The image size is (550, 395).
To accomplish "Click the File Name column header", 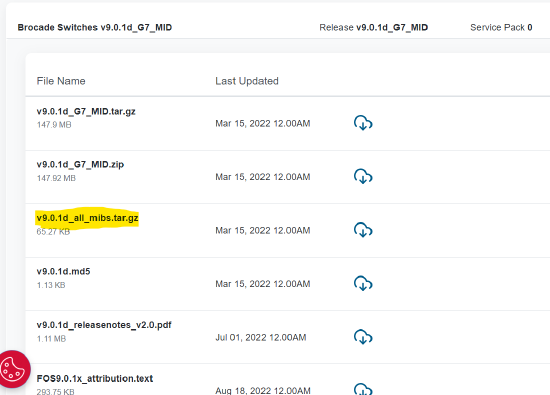I will coord(61,81).
